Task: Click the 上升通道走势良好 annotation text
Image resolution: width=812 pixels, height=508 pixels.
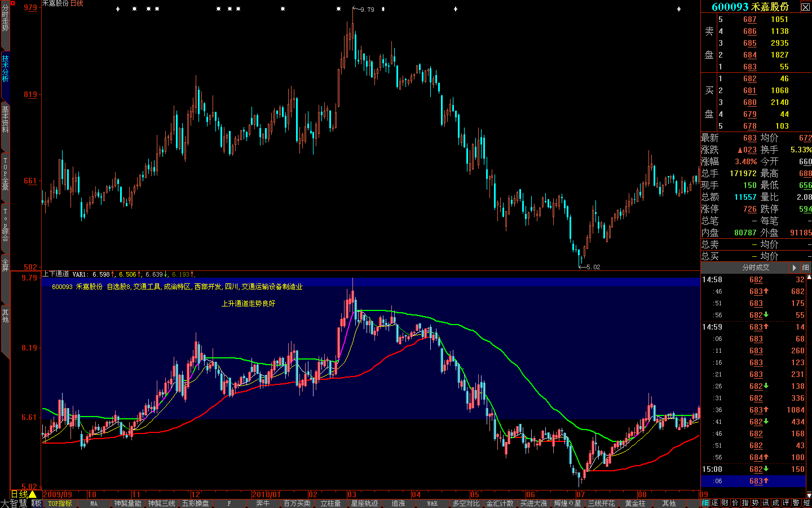Action: coord(248,304)
